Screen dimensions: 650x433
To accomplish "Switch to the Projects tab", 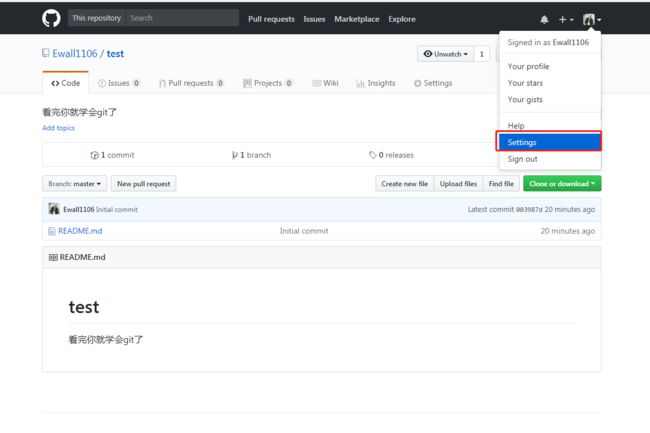I will [x=268, y=83].
